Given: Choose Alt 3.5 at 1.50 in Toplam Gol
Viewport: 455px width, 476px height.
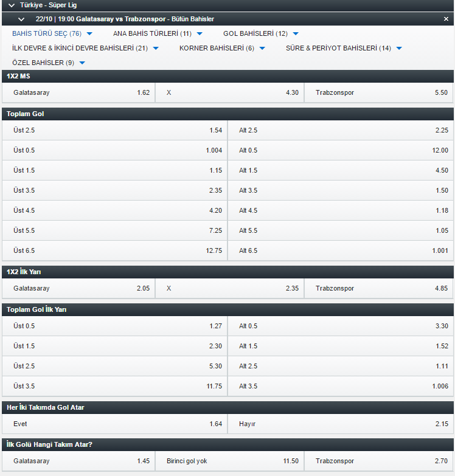Looking at the screenshot, I should coord(341,190).
